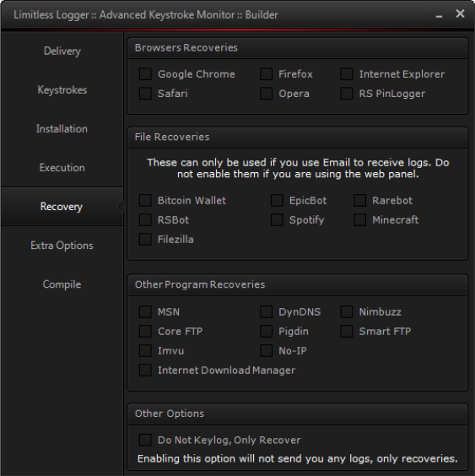
Task: Toggle Do Not Keylog, Only Recover
Action: click(145, 440)
